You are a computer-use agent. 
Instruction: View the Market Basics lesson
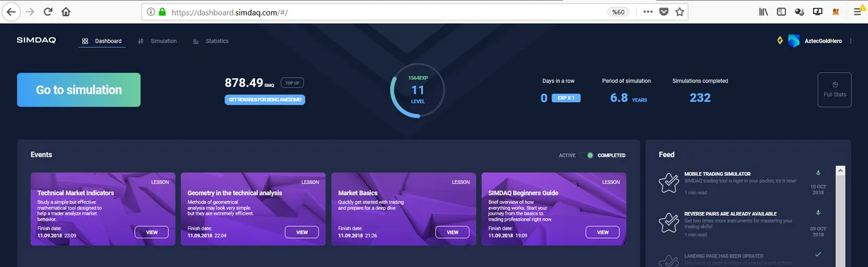(452, 232)
